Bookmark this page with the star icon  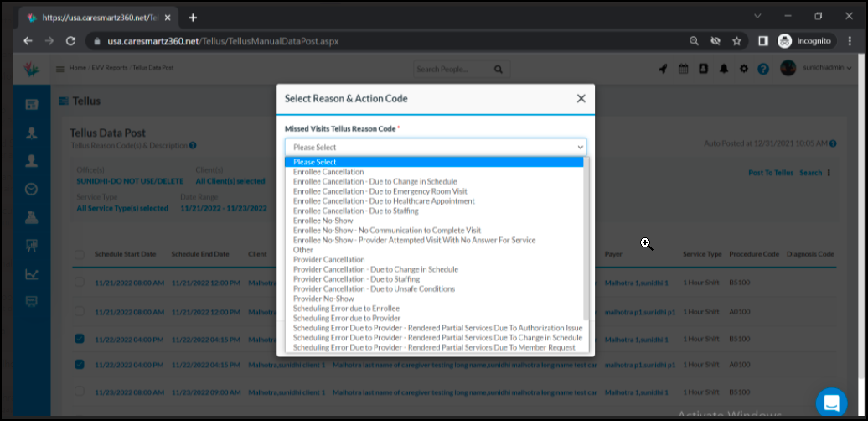point(736,41)
